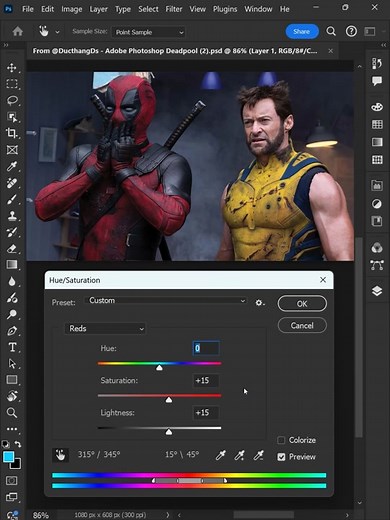Select the Rectangular Marquee tool
This screenshot has height=520, width=390.
[12, 84]
